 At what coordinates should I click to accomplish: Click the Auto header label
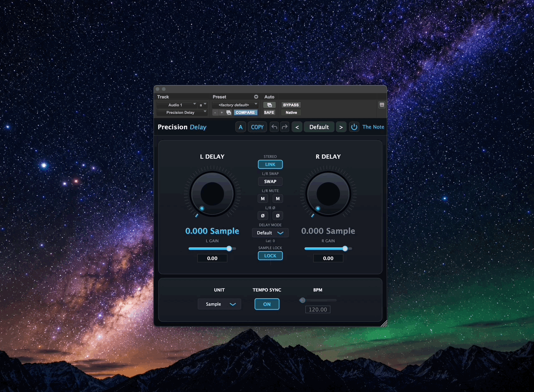(x=269, y=97)
